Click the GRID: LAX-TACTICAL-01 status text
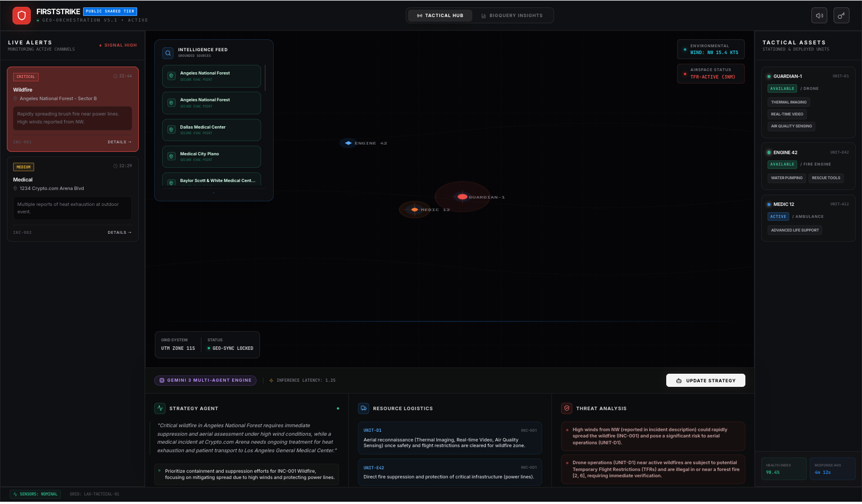The height and width of the screenshot is (504, 862). point(94,494)
